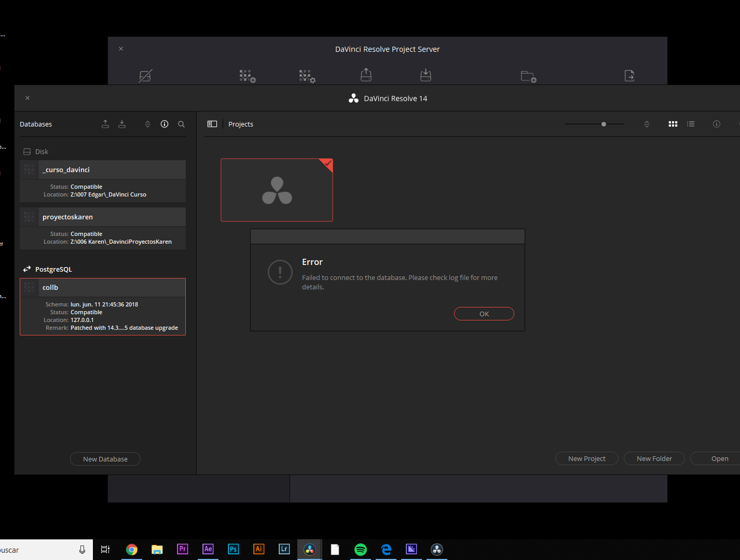Open Adobe Photoshop from the taskbar
Viewport: 740px width, 560px height.
coord(234,550)
